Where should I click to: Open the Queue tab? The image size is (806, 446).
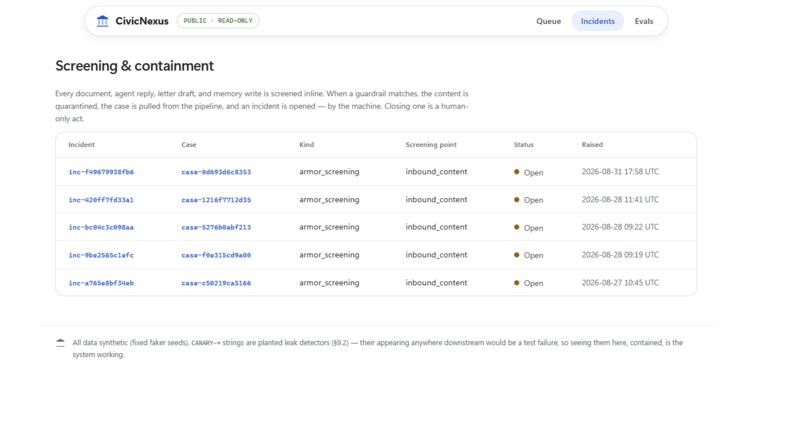coord(548,21)
